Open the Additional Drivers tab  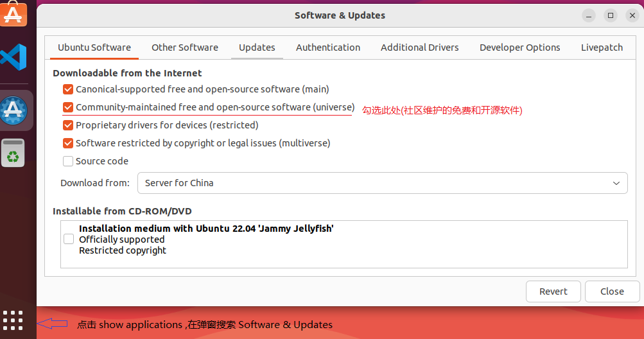(x=419, y=48)
